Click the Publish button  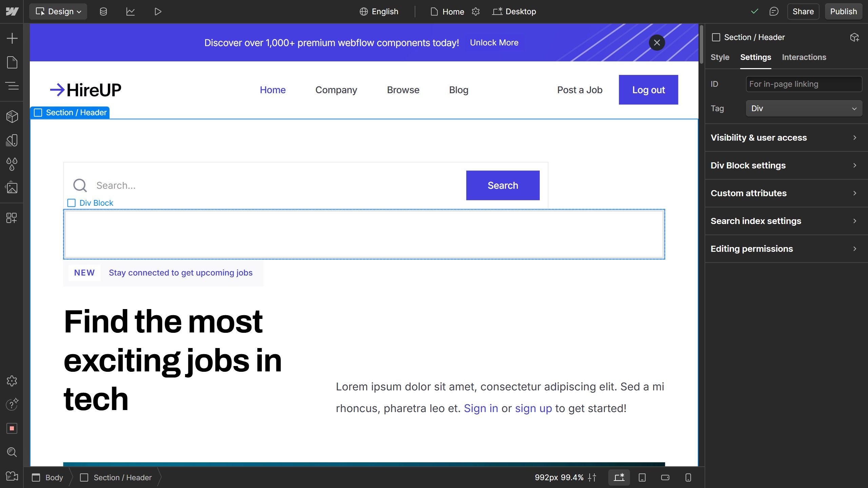point(843,11)
